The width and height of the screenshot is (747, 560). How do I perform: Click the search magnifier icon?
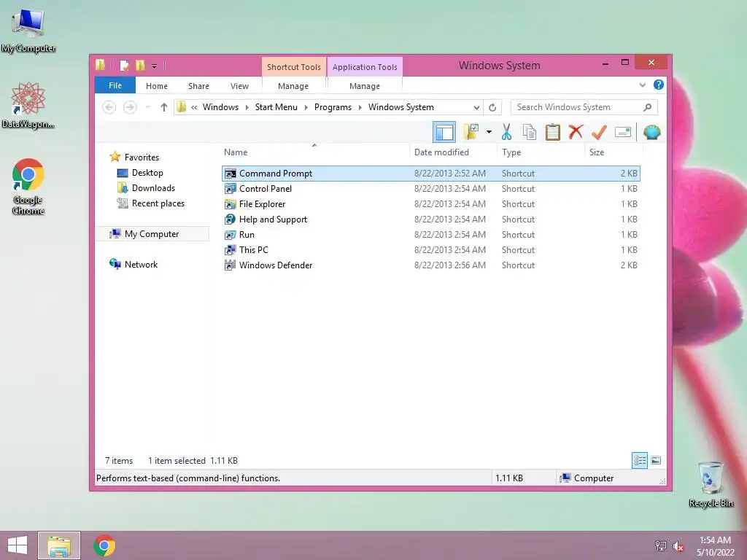(x=648, y=107)
